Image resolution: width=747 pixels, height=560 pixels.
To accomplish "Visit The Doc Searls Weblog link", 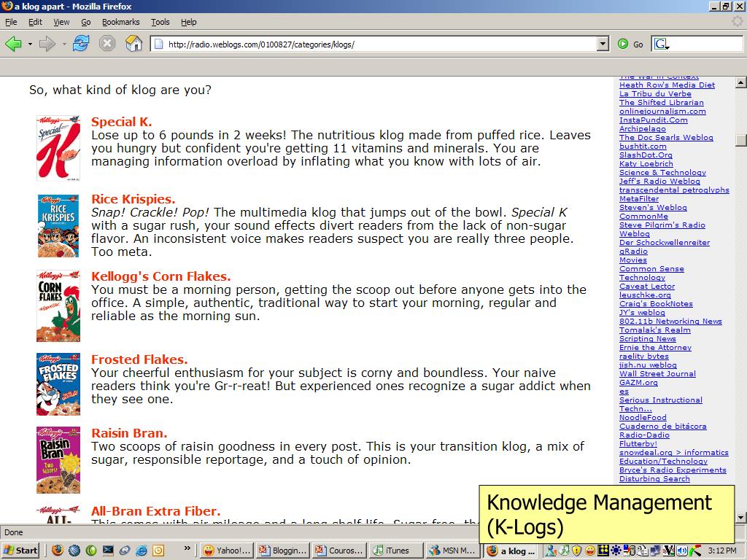I will (666, 138).
